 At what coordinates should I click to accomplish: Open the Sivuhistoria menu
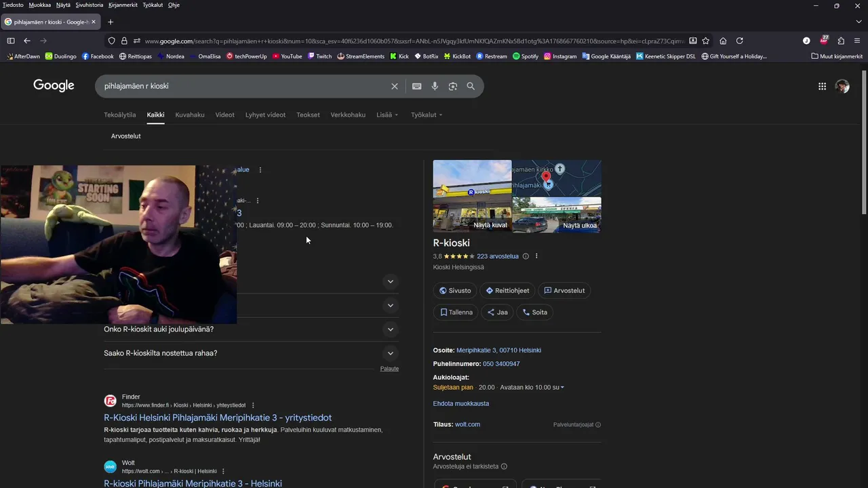90,5
